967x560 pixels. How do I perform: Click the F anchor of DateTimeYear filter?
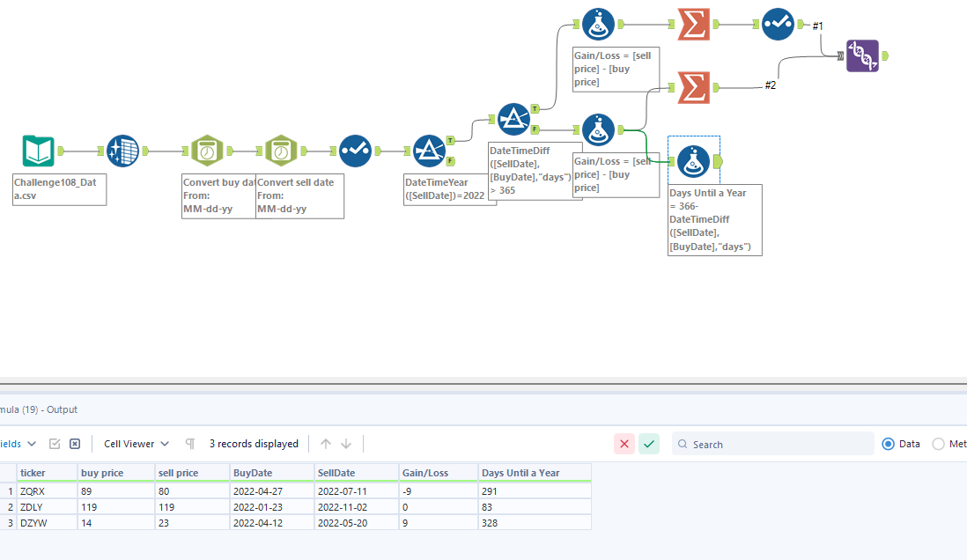(x=451, y=161)
